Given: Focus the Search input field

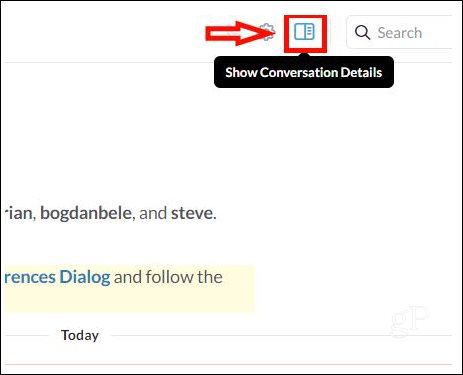Looking at the screenshot, I should click(x=399, y=32).
